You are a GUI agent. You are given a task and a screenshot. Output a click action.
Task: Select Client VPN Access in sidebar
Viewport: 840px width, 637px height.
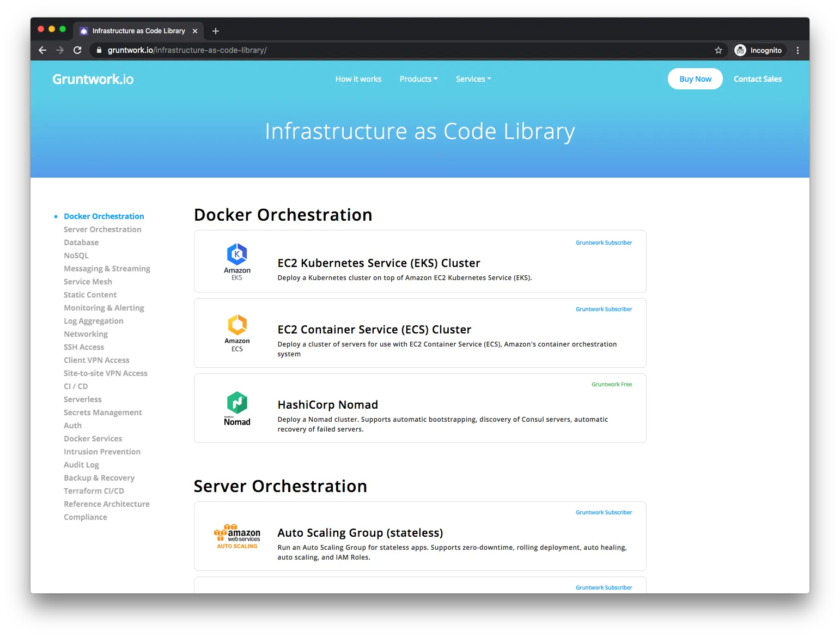[x=96, y=360]
